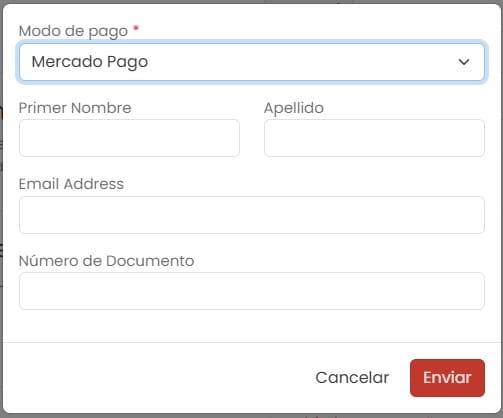Submit the form with Enviar button
503x418 pixels.
447,378
